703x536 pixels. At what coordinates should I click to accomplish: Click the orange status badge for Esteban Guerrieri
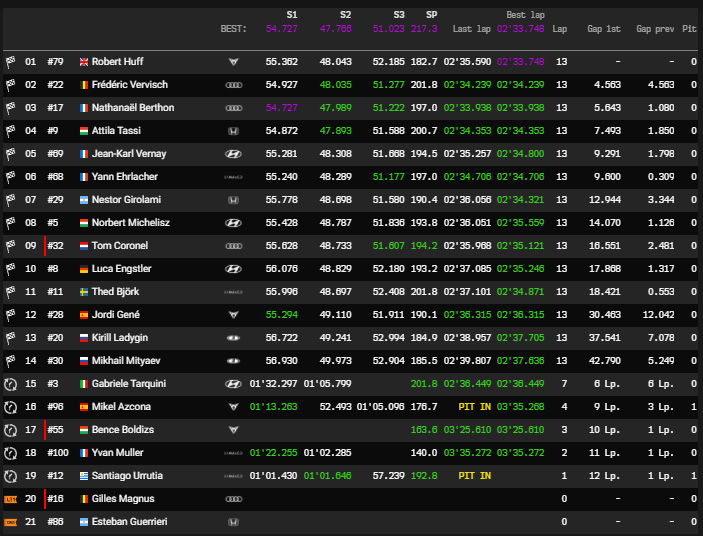coord(10,522)
